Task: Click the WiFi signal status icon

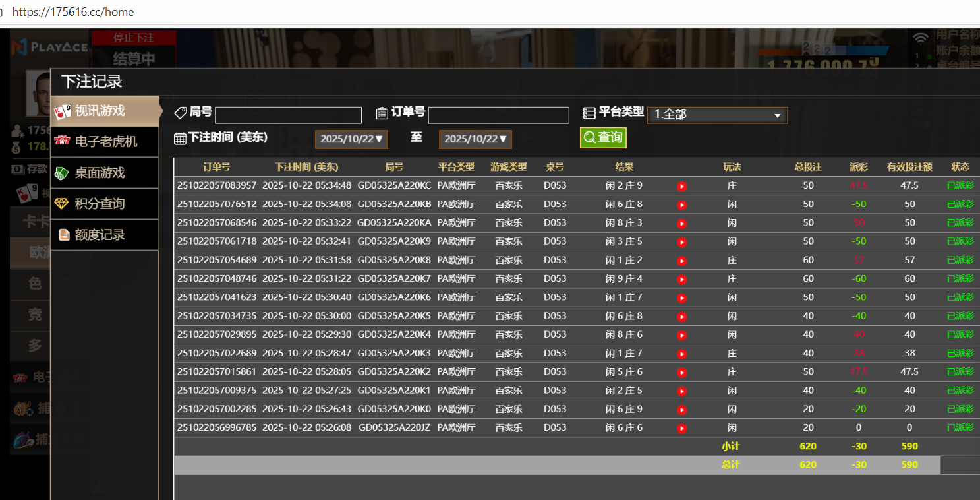Action: tap(920, 38)
